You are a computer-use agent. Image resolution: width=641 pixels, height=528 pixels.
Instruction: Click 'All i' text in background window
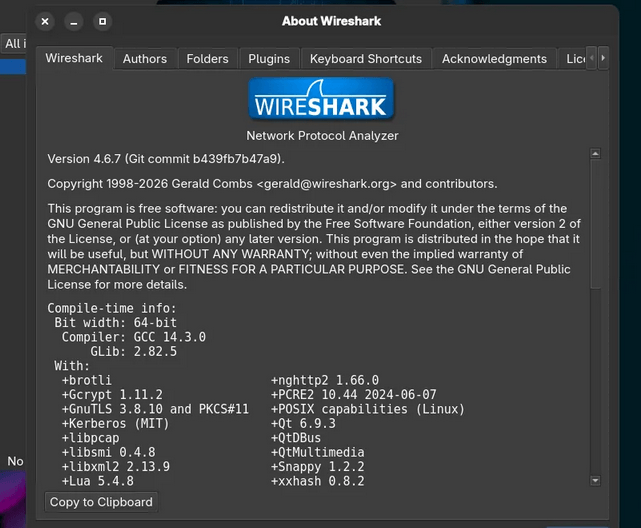[15, 44]
